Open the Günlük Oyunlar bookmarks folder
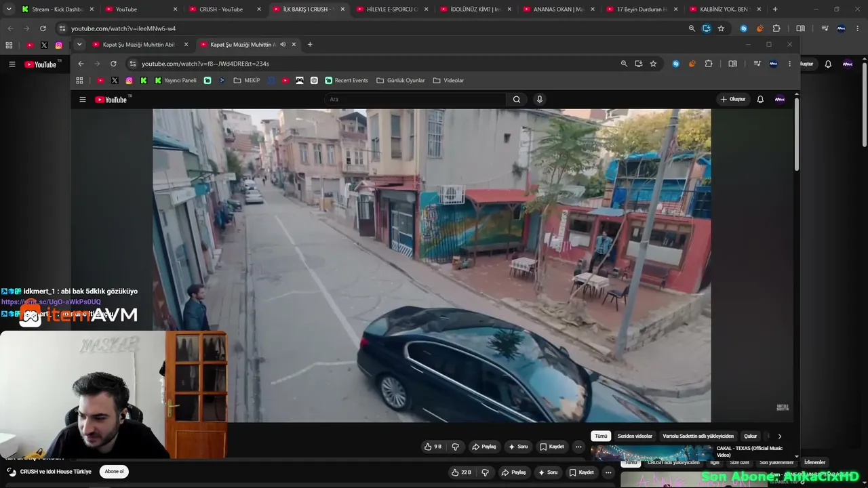Screen dimensions: 868x488 (401, 81)
